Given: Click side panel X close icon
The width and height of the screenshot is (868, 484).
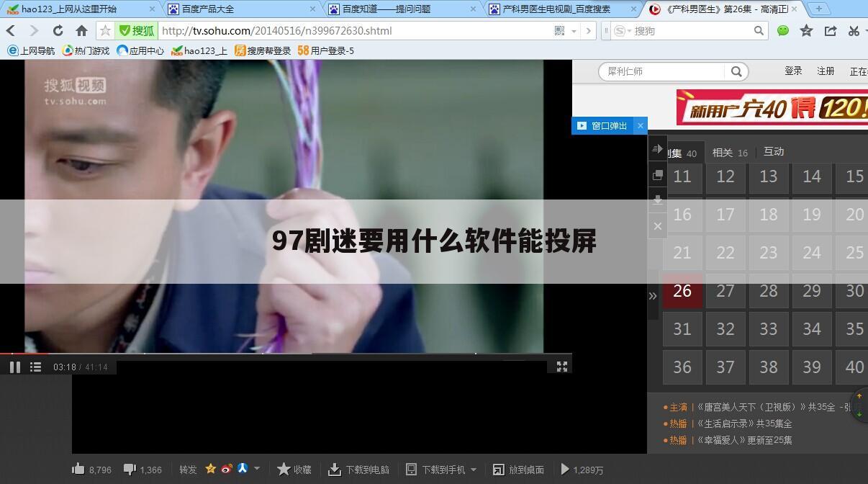Looking at the screenshot, I should (x=657, y=226).
